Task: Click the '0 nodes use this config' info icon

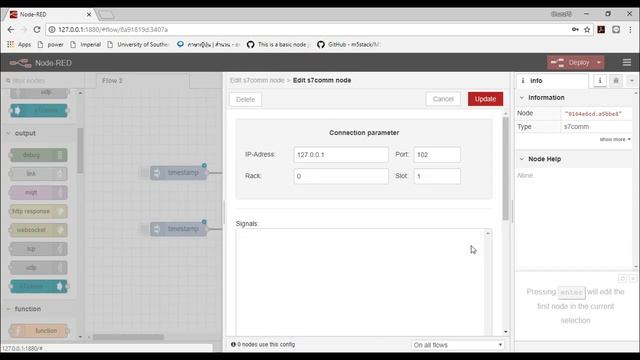Action: click(x=233, y=344)
